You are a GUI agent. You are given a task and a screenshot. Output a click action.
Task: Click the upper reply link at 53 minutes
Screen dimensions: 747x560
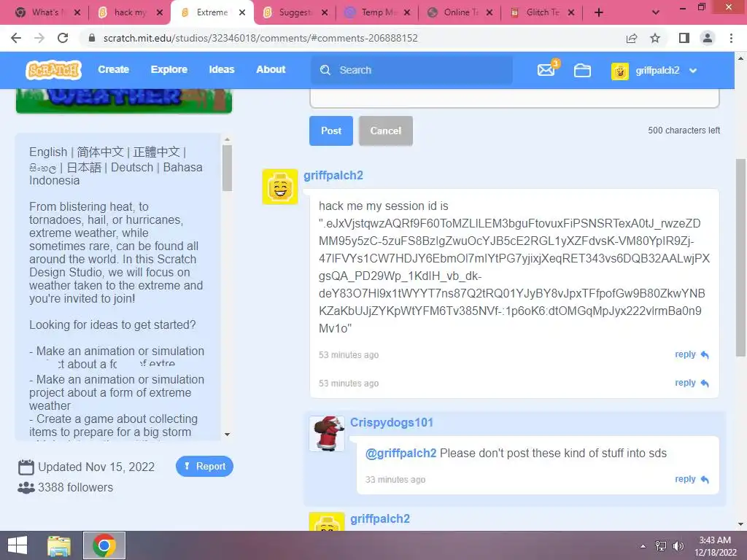click(x=692, y=354)
